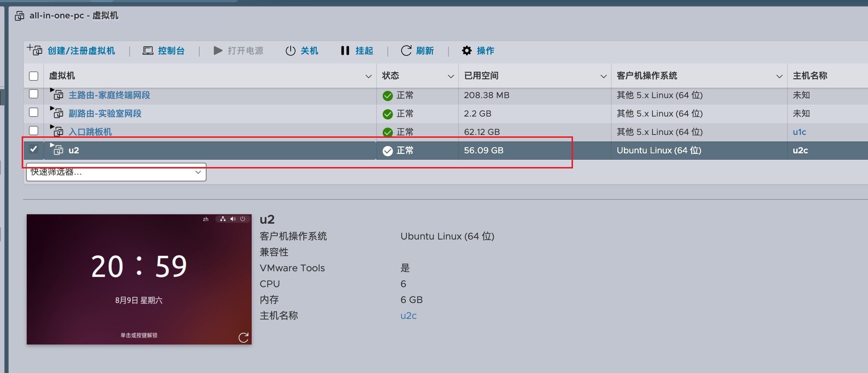This screenshot has height=373, width=868.
Task: Check the box for 主路由-家庭终端网段
Action: pos(34,94)
